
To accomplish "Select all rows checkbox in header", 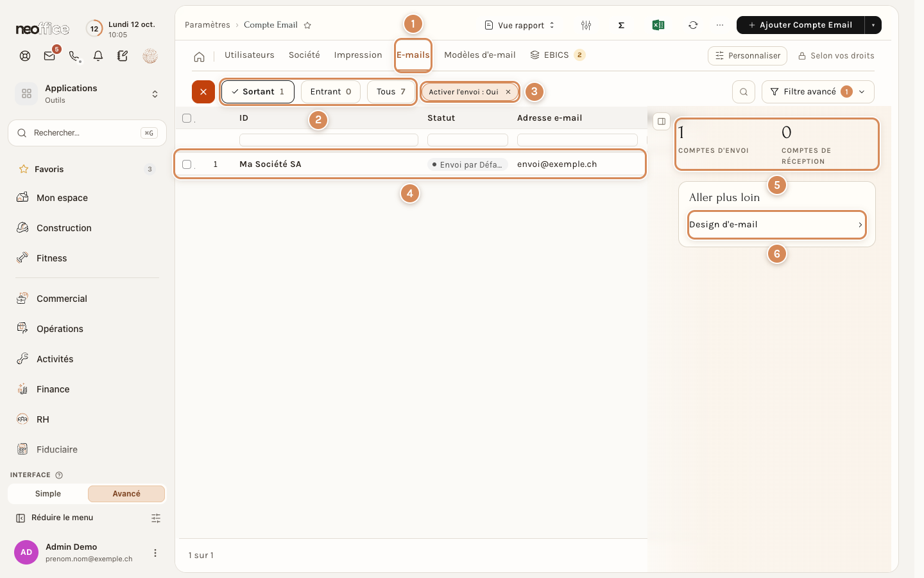I will click(187, 118).
